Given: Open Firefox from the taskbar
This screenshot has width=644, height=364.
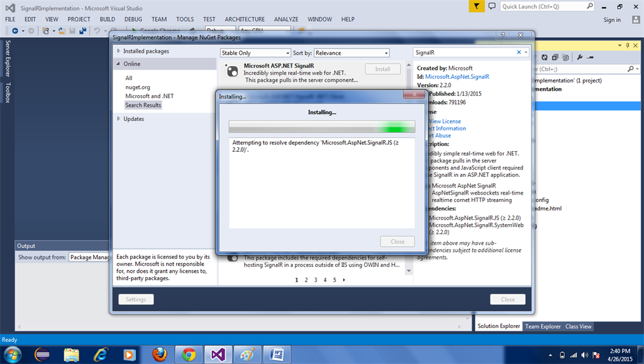Looking at the screenshot, I should (x=159, y=354).
